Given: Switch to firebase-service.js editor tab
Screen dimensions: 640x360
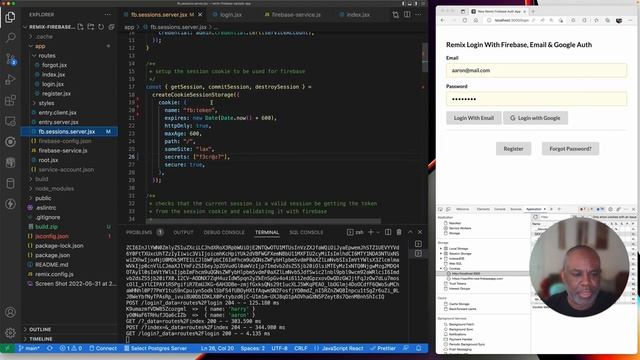Looking at the screenshot, I should (296, 15).
